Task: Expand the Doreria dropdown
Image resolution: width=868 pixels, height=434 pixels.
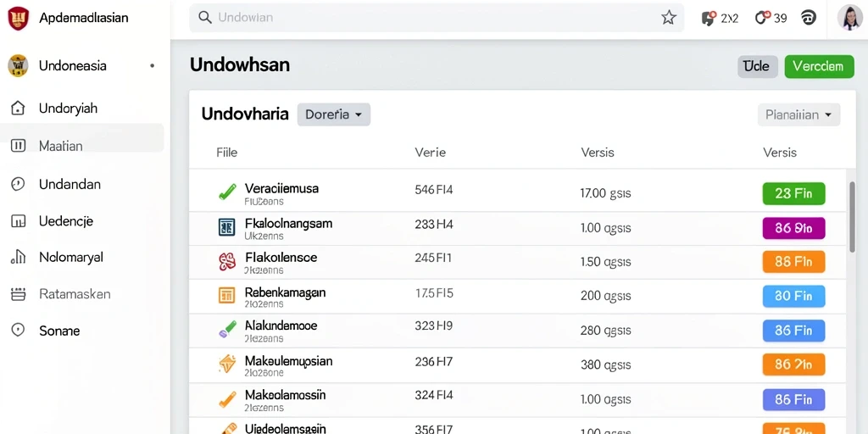Action: click(x=334, y=114)
